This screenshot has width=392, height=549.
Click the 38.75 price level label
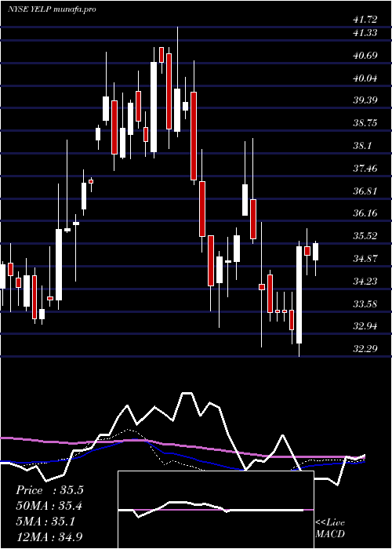pos(365,123)
